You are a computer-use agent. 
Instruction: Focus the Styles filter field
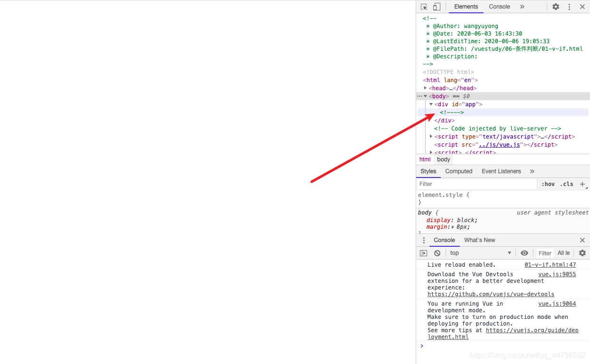477,184
